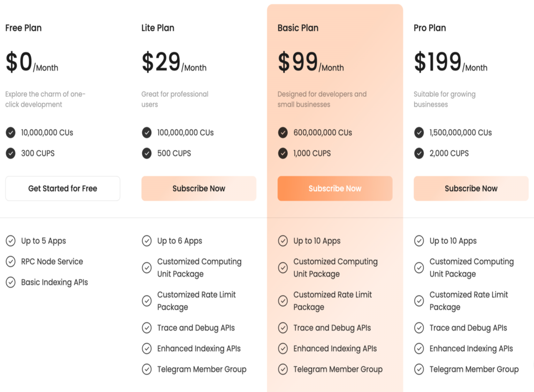The image size is (534, 392).
Task: Click Get Started for Free button
Action: pyautogui.click(x=63, y=188)
